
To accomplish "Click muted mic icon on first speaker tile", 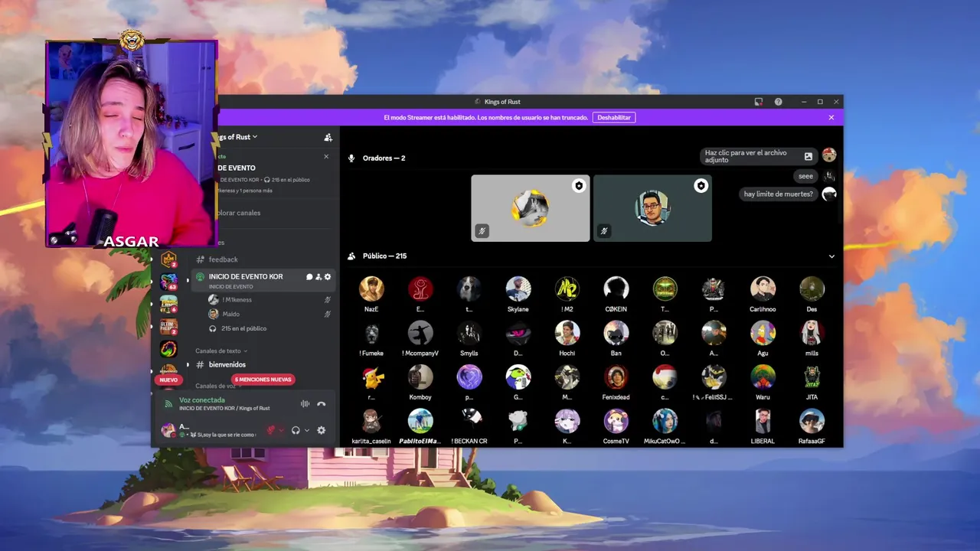I will 482,231.
